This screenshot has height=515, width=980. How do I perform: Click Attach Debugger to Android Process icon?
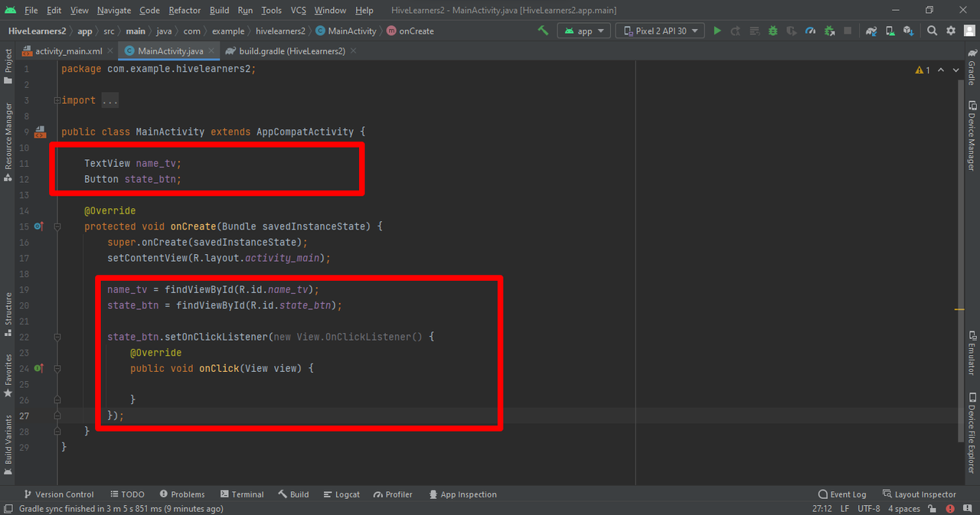point(830,31)
